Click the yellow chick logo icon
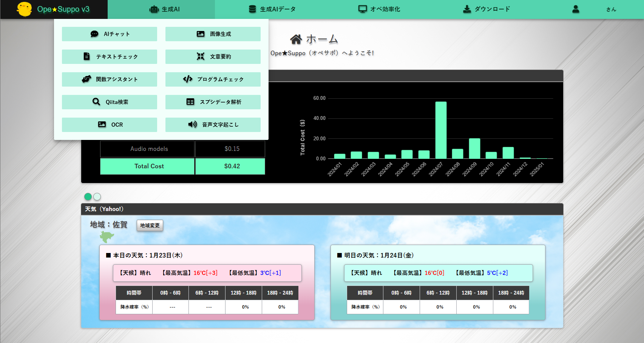Screen dimensions: 644x343 (x=25, y=9)
